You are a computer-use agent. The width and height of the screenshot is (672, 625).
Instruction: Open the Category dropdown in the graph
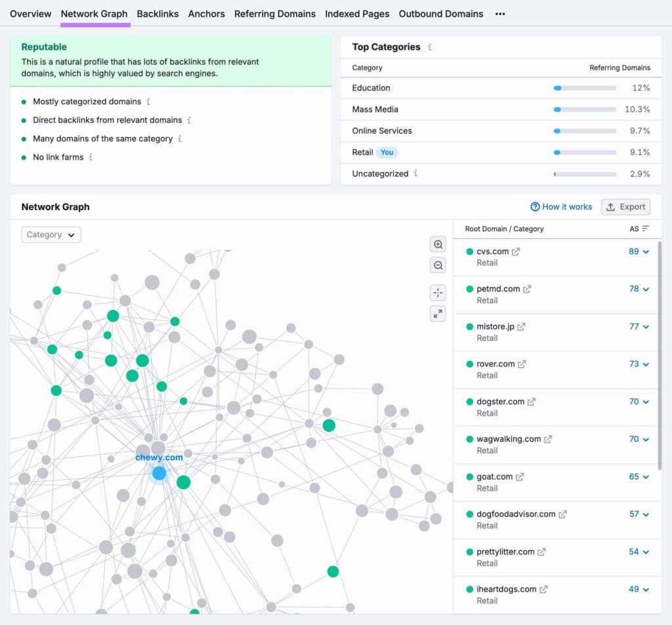tap(51, 234)
